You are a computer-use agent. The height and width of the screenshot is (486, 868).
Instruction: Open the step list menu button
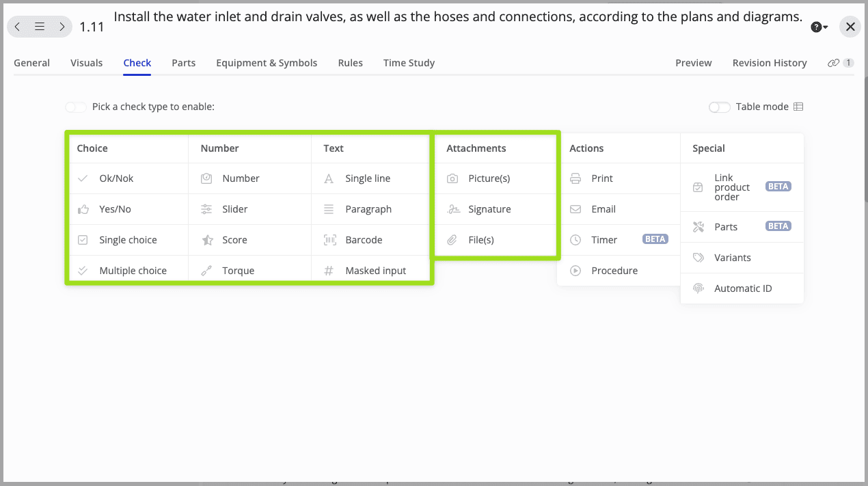pos(40,27)
